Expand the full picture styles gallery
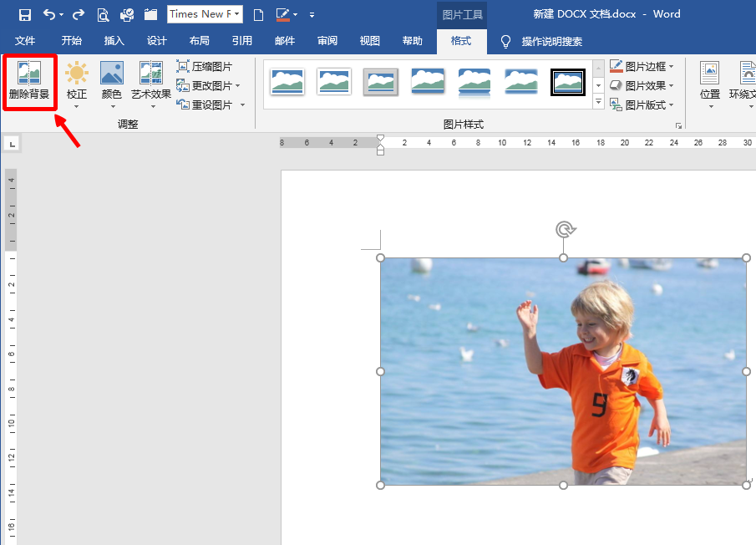 tap(598, 102)
